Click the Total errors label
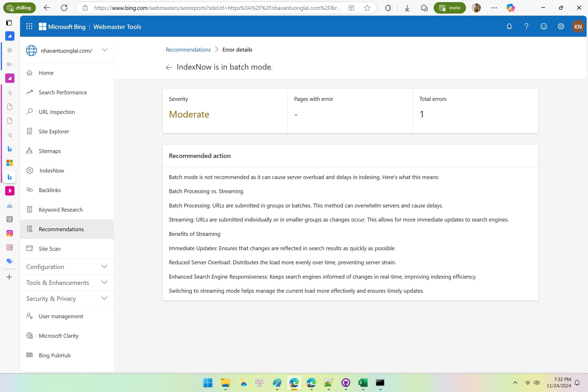 (x=433, y=99)
